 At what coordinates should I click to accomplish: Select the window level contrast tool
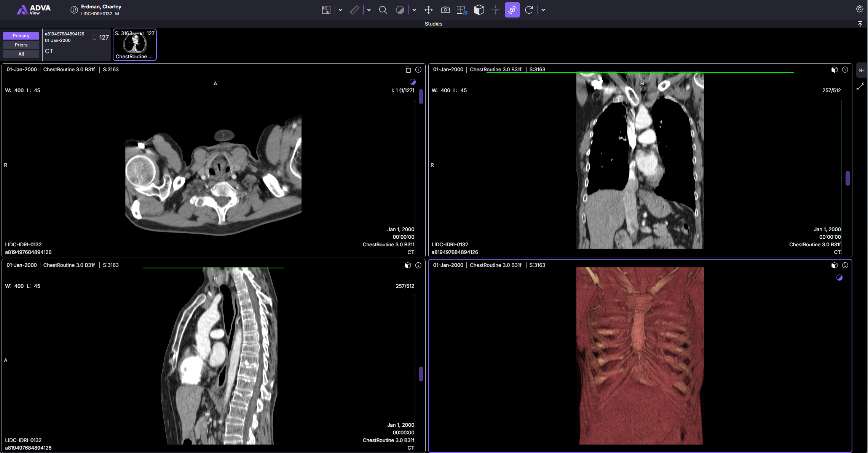pos(400,10)
